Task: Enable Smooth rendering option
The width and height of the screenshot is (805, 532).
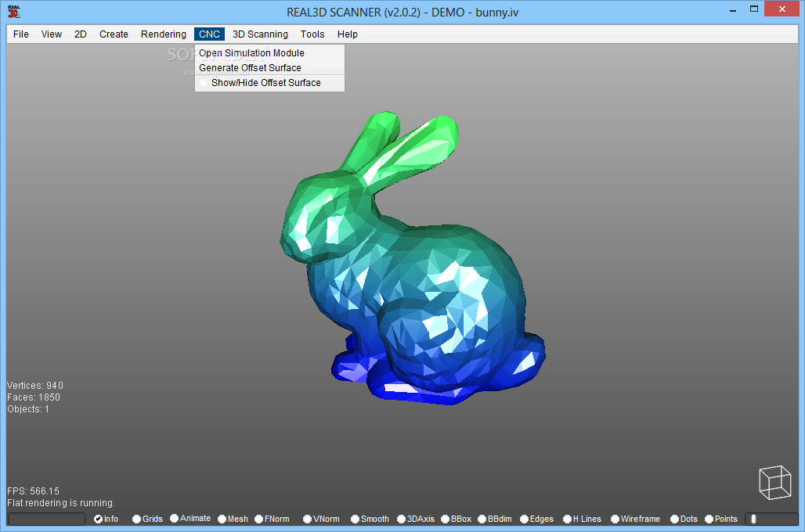Action: point(370,519)
